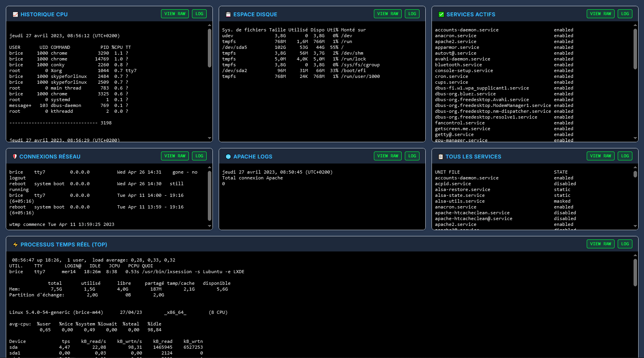Click apparmor.service in Services Actifs
Image resolution: width=644 pixels, height=358 pixels.
(x=457, y=47)
